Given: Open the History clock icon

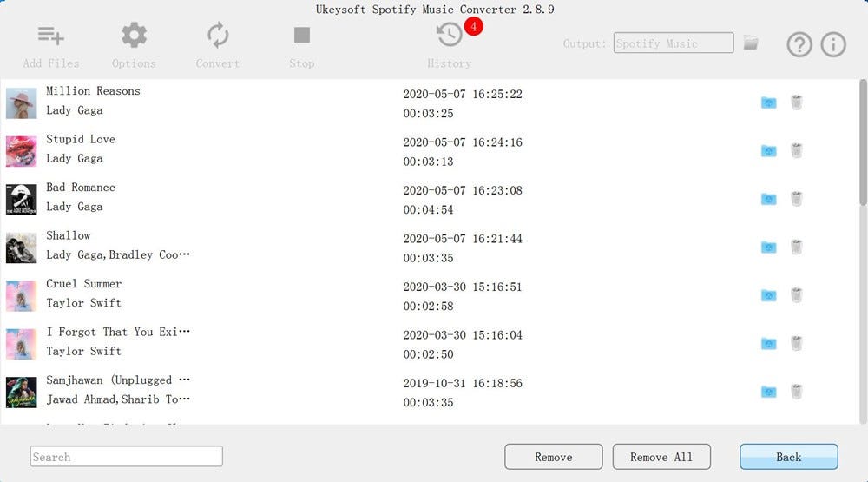Looking at the screenshot, I should [449, 35].
